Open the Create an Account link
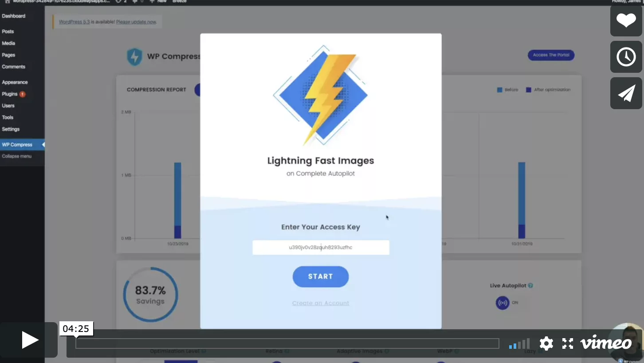 click(321, 303)
